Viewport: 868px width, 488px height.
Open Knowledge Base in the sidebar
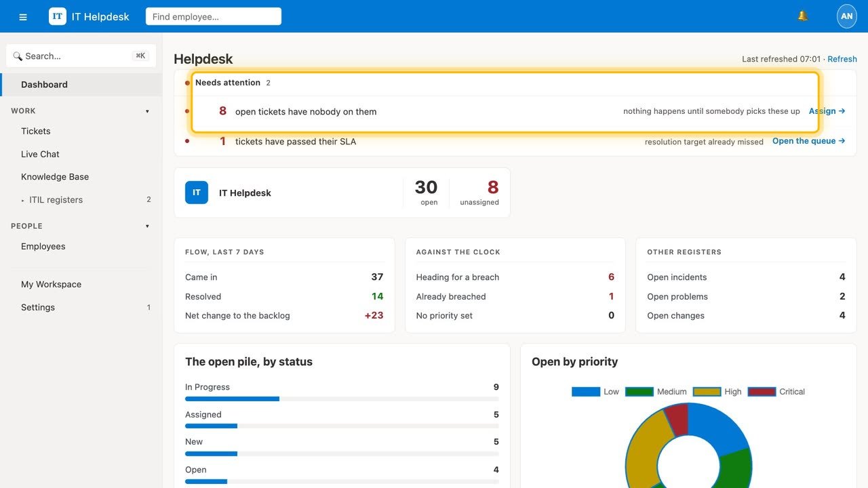click(81, 177)
